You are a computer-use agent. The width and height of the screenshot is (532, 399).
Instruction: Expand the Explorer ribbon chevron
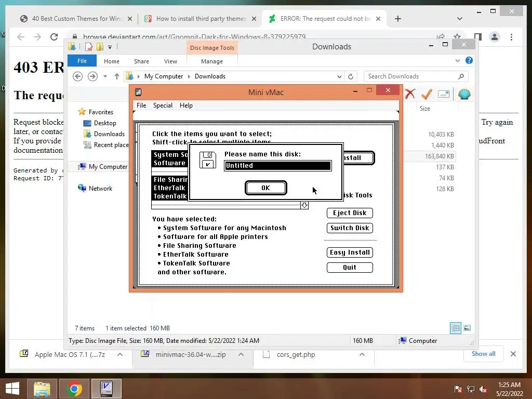click(458, 61)
